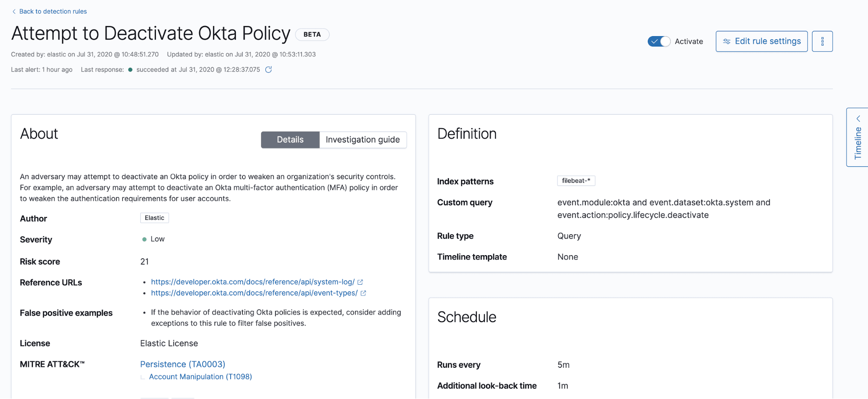Switch to the Investigation guide tab

pyautogui.click(x=363, y=140)
